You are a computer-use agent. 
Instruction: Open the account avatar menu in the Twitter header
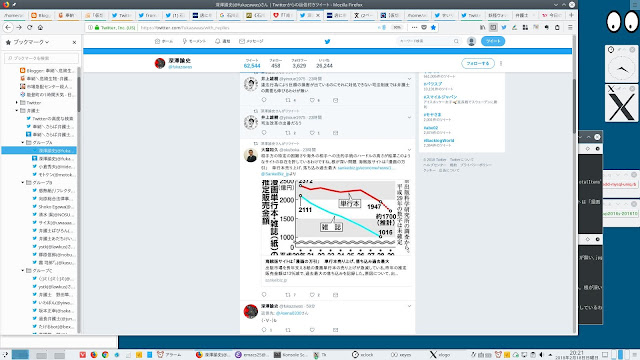[x=471, y=41]
